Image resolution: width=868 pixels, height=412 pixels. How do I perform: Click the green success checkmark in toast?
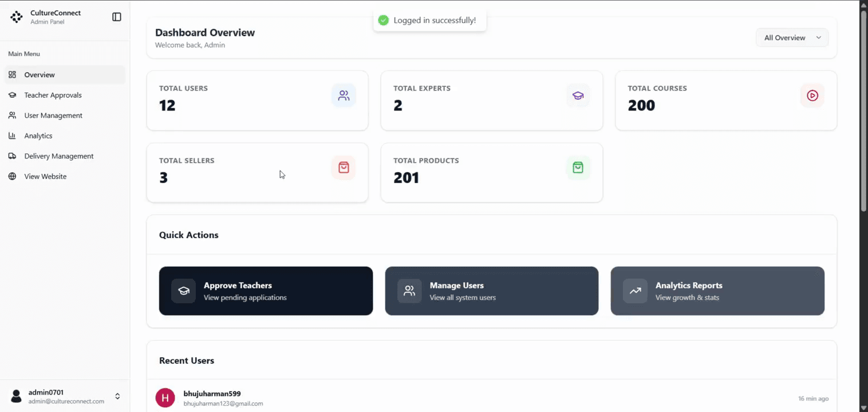pos(384,21)
